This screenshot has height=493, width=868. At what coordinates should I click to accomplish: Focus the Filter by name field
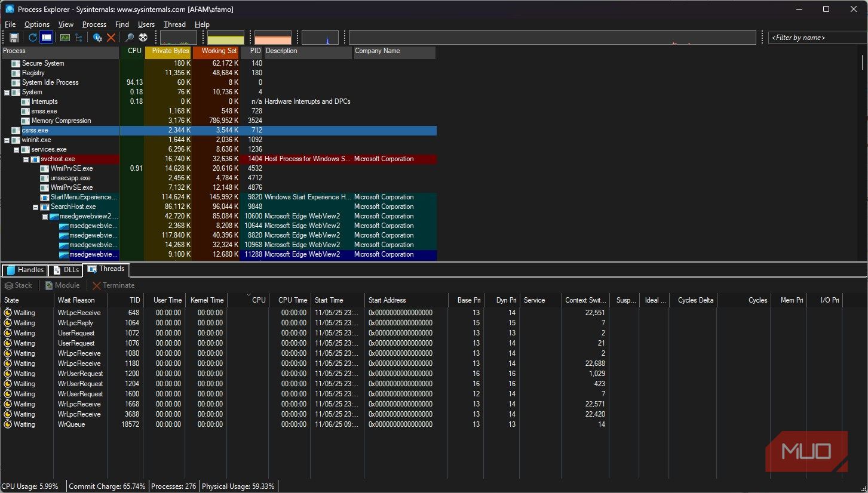[817, 38]
